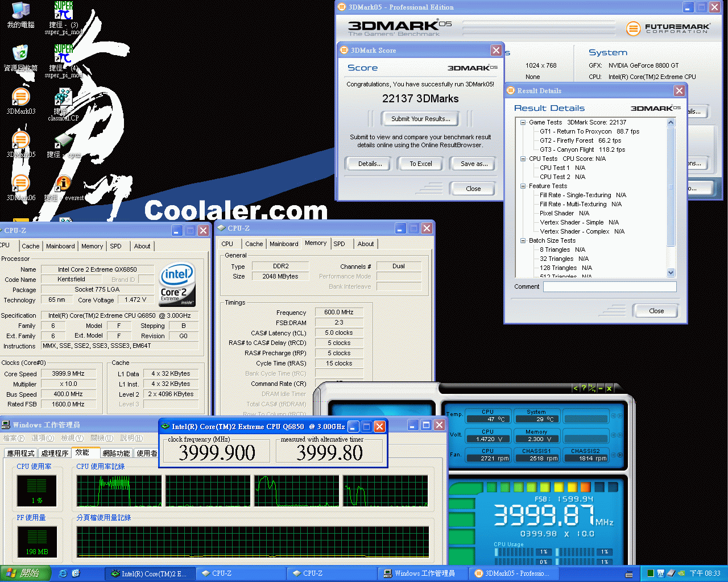This screenshot has height=582, width=728.
Task: Open the 我的電腦 desktop icon
Action: (x=20, y=14)
